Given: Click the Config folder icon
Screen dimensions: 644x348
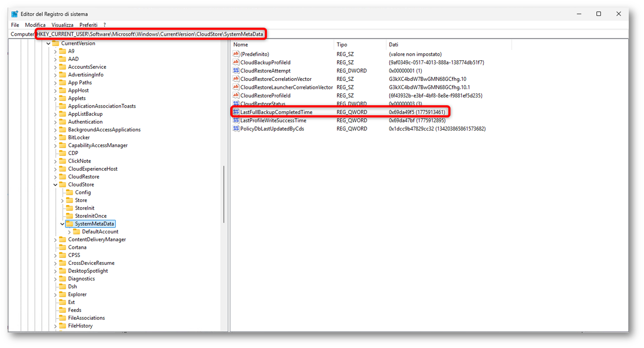Looking at the screenshot, I should [x=69, y=192].
